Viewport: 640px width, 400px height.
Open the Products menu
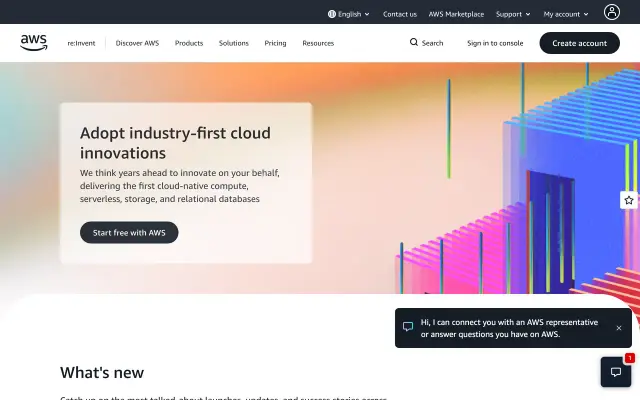click(x=189, y=43)
